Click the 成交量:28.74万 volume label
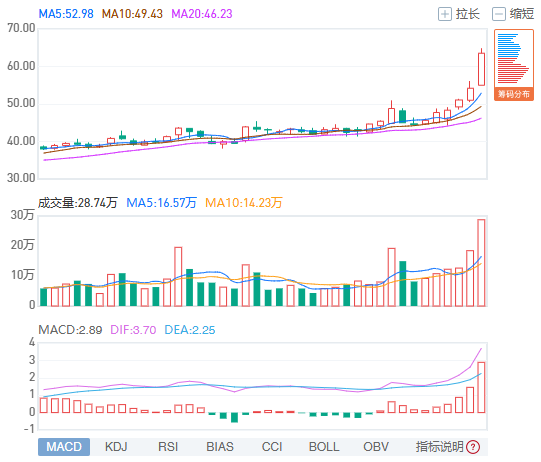The width and height of the screenshot is (541, 462). 78,203
